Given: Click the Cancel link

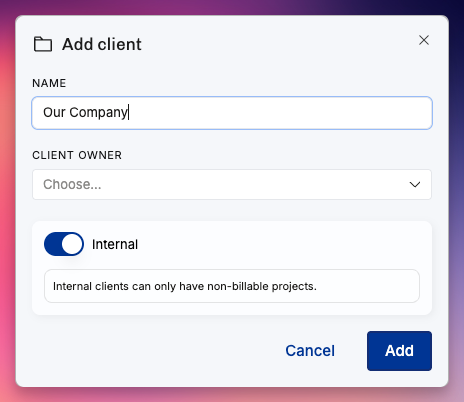Looking at the screenshot, I should coord(310,351).
